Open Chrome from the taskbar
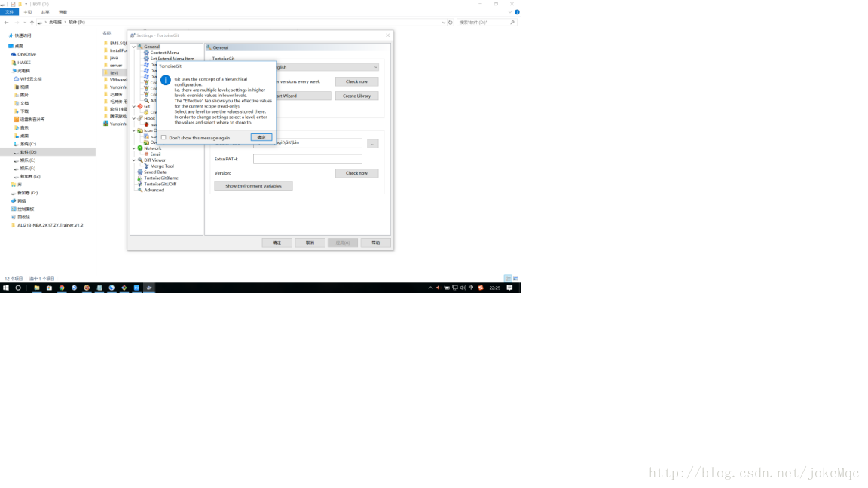The height and width of the screenshot is (488, 868). tap(62, 288)
